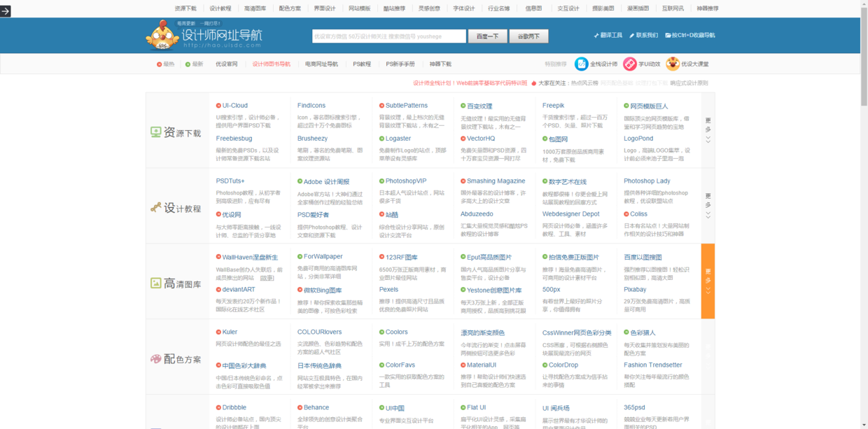Open the PS新手手册 tab
The height and width of the screenshot is (429, 868).
click(x=400, y=64)
